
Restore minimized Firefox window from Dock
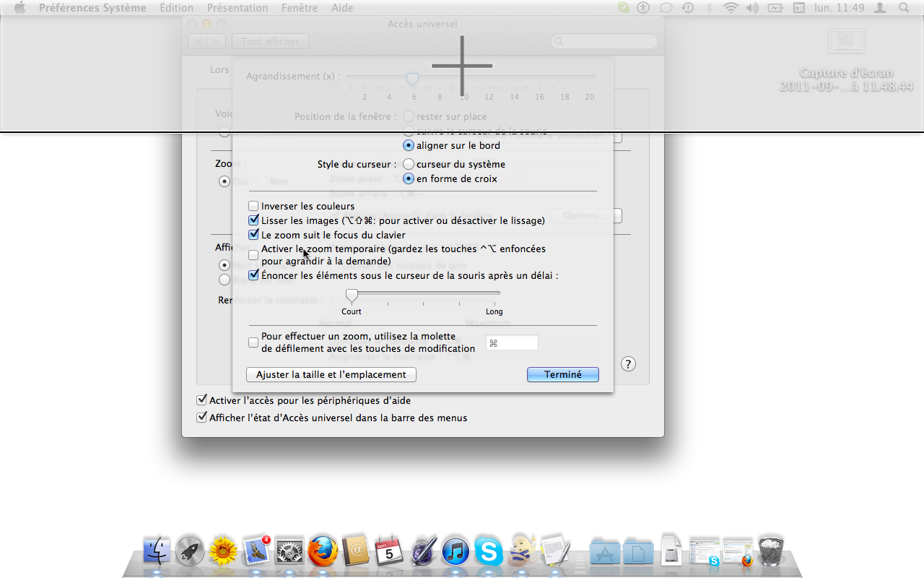pyautogui.click(x=738, y=553)
